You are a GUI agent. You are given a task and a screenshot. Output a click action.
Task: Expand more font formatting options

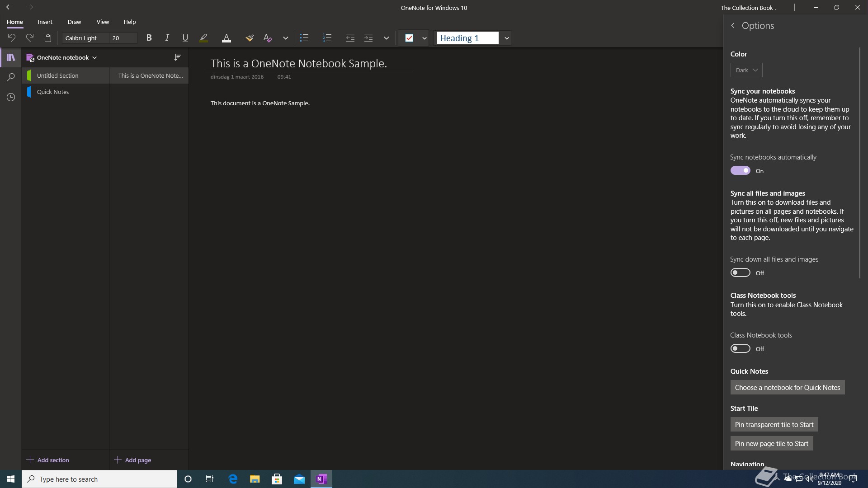(285, 38)
